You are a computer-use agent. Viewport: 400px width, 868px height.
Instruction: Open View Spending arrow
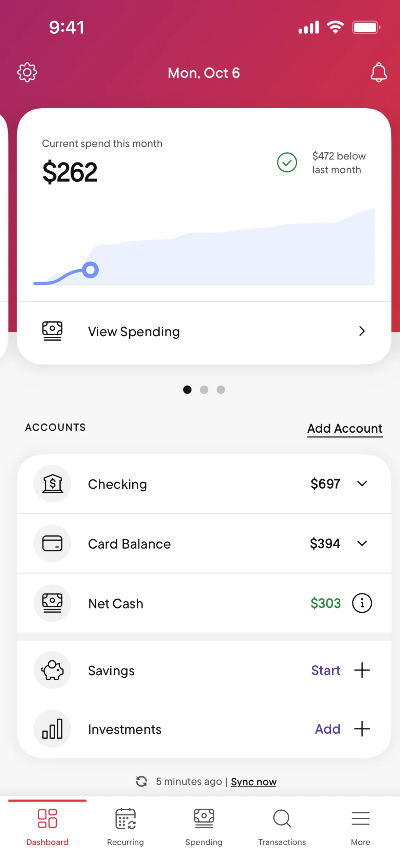click(x=362, y=331)
